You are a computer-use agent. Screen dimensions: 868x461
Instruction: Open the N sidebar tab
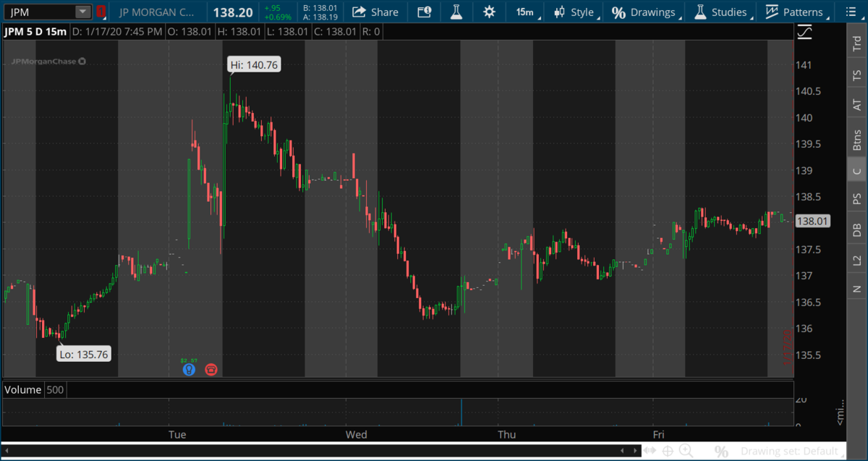857,289
